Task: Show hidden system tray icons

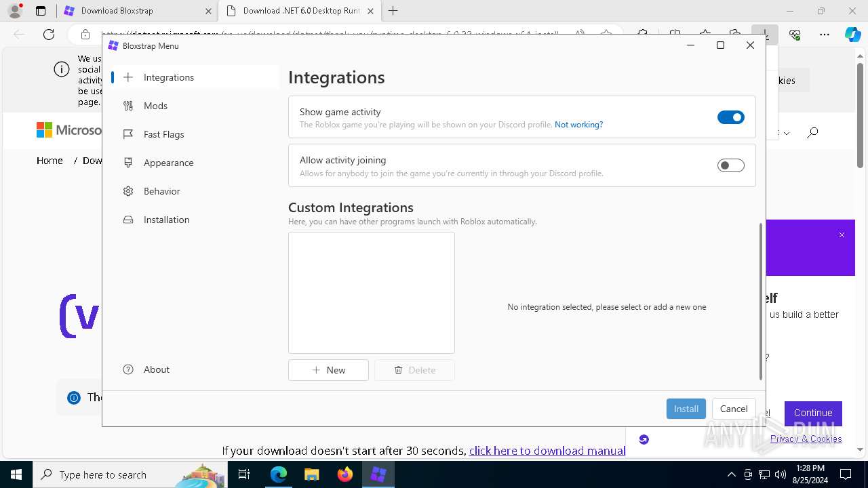Action: tap(731, 474)
